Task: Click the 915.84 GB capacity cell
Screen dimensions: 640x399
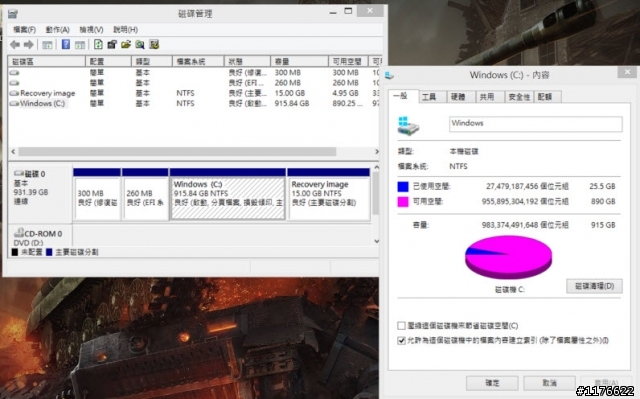Action: point(292,104)
